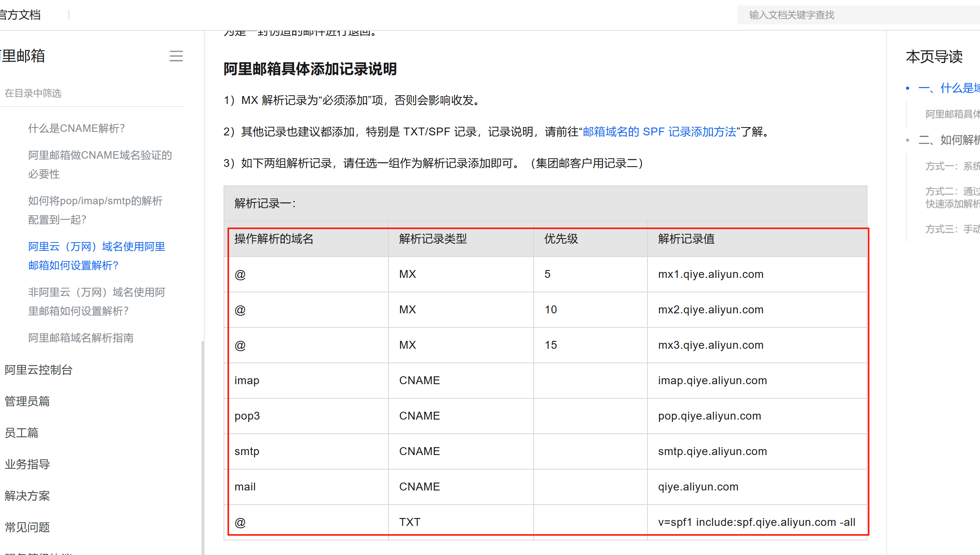Screen dimensions: 980x555
Task: Open 非阿里云（万网）域名使用阿里邮箱如何设置解析? entry
Action: click(97, 302)
